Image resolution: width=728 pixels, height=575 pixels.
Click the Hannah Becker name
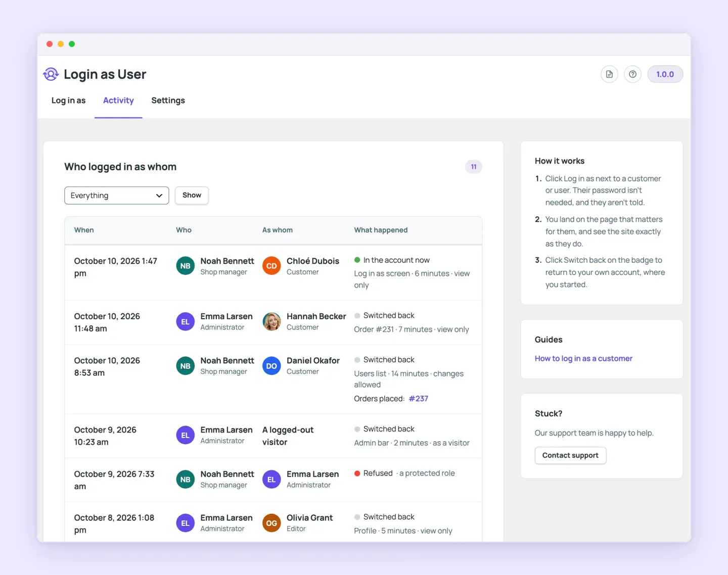pyautogui.click(x=316, y=316)
